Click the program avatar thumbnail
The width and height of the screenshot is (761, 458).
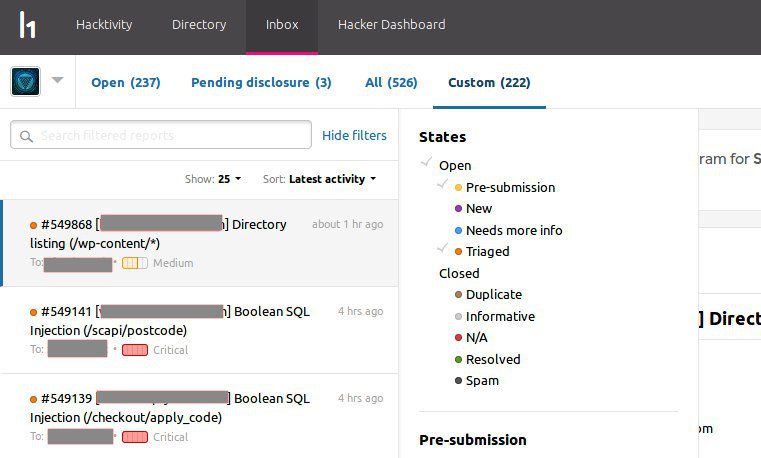point(25,81)
